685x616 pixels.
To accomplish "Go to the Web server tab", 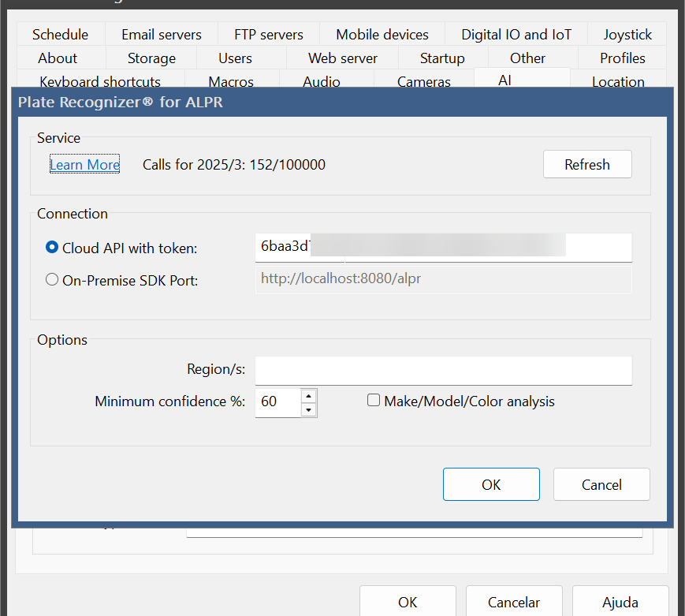I will [x=342, y=58].
